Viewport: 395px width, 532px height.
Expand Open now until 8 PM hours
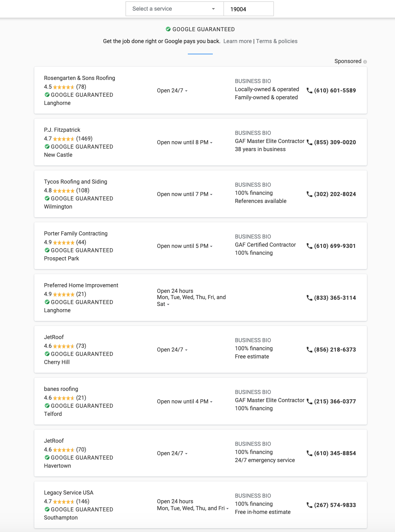click(185, 142)
